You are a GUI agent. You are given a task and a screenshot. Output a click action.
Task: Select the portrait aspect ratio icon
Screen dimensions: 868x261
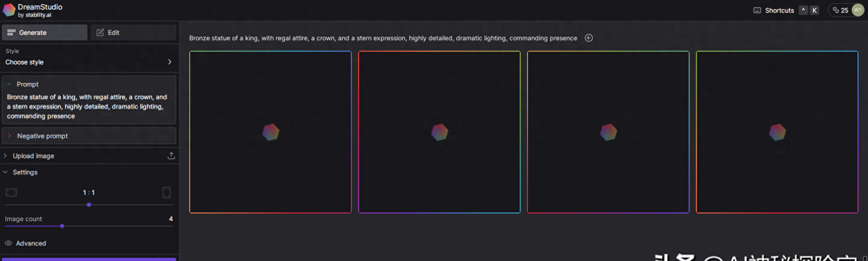[x=167, y=193]
